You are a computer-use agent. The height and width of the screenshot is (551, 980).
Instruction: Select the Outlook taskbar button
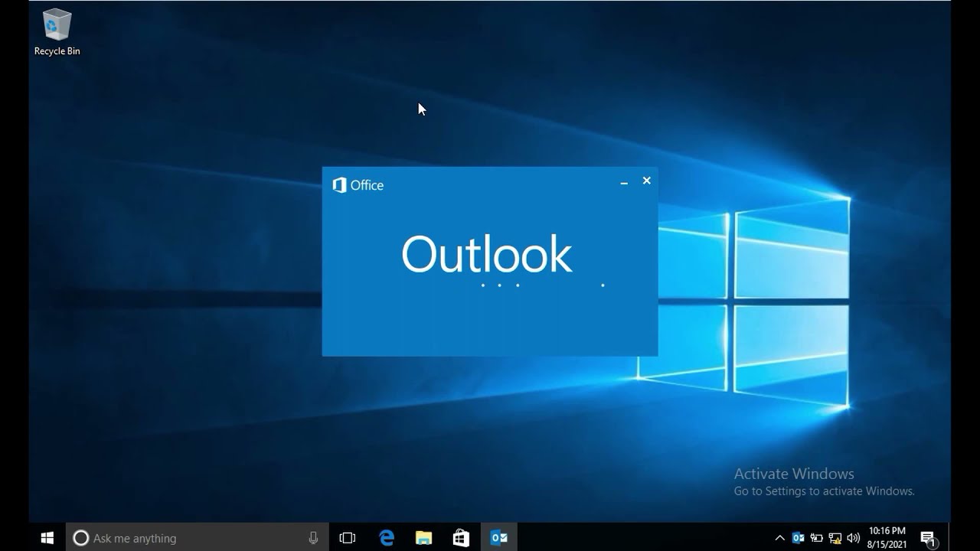pyautogui.click(x=499, y=538)
